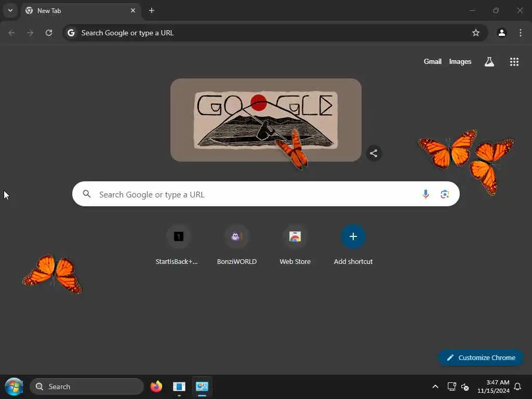The height and width of the screenshot is (399, 532).
Task: Click Add shortcut button
Action: coord(353,245)
